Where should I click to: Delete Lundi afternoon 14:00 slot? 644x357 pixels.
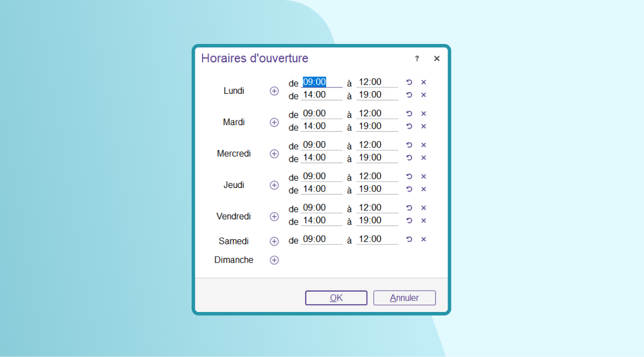point(424,95)
